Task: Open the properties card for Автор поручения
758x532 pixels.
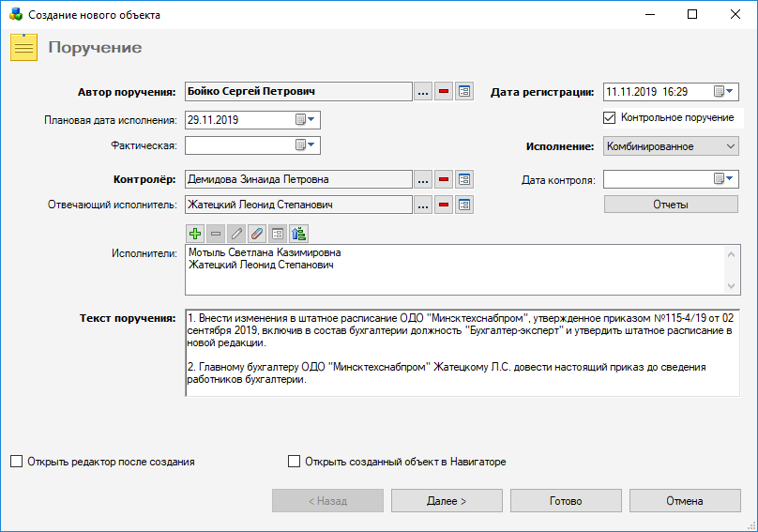Action: point(464,92)
